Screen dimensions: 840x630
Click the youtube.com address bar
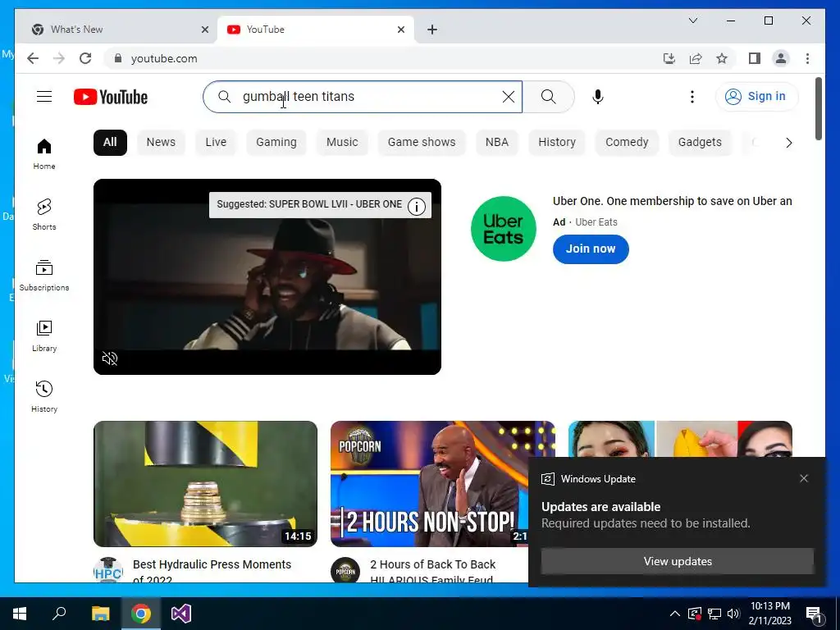point(381,58)
